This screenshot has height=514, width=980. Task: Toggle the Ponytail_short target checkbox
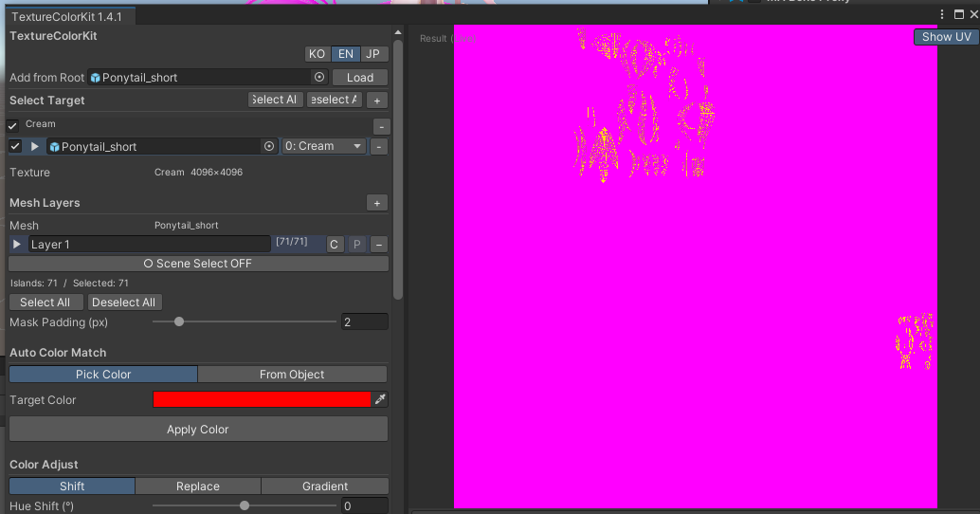click(15, 146)
